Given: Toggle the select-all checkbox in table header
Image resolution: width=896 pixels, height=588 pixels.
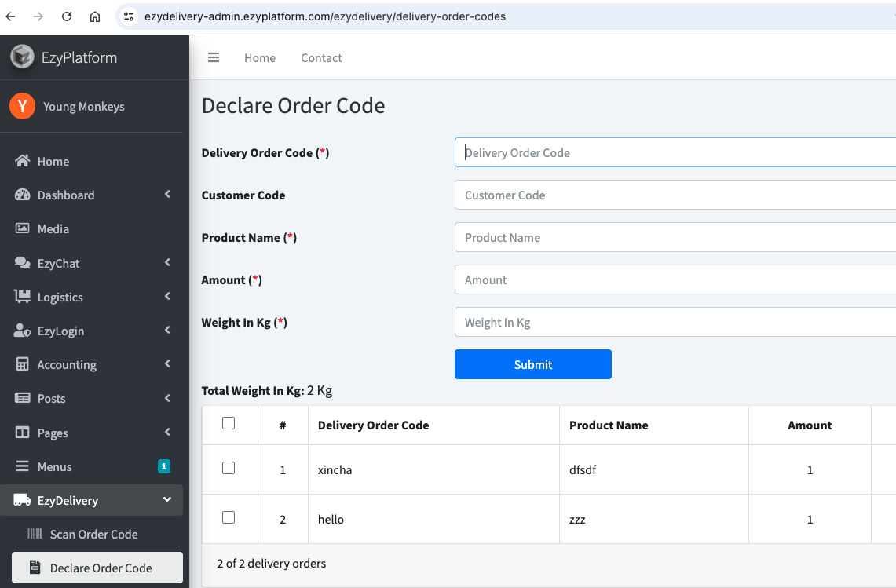Looking at the screenshot, I should [229, 424].
